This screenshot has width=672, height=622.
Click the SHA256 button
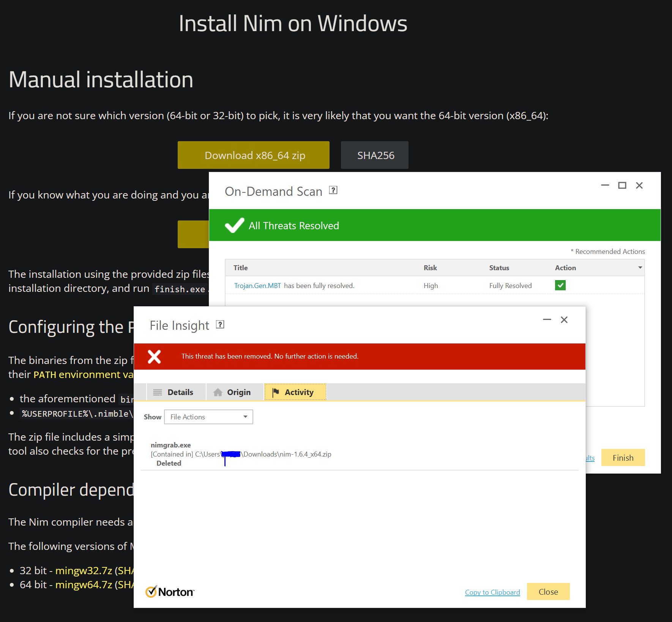[x=374, y=155]
